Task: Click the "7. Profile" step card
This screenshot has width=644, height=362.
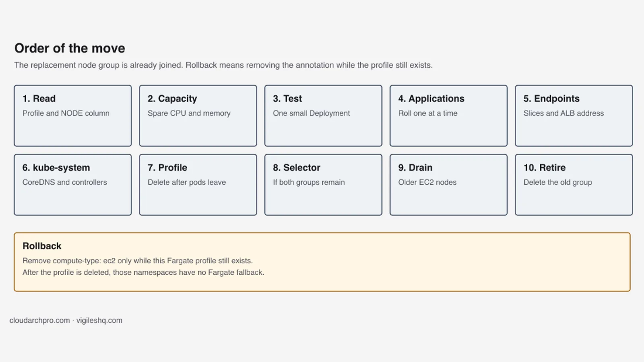Action: (x=198, y=185)
